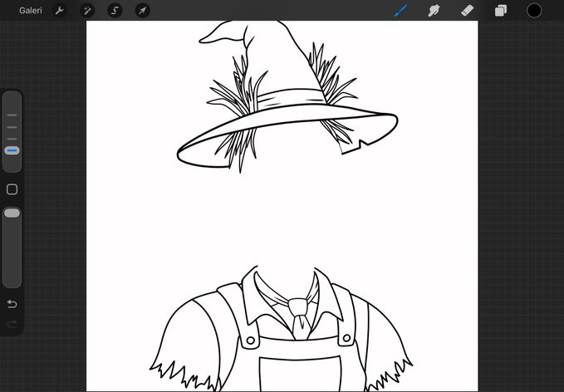Open the Layers panel
Screen dimensions: 564x392
tap(501, 11)
